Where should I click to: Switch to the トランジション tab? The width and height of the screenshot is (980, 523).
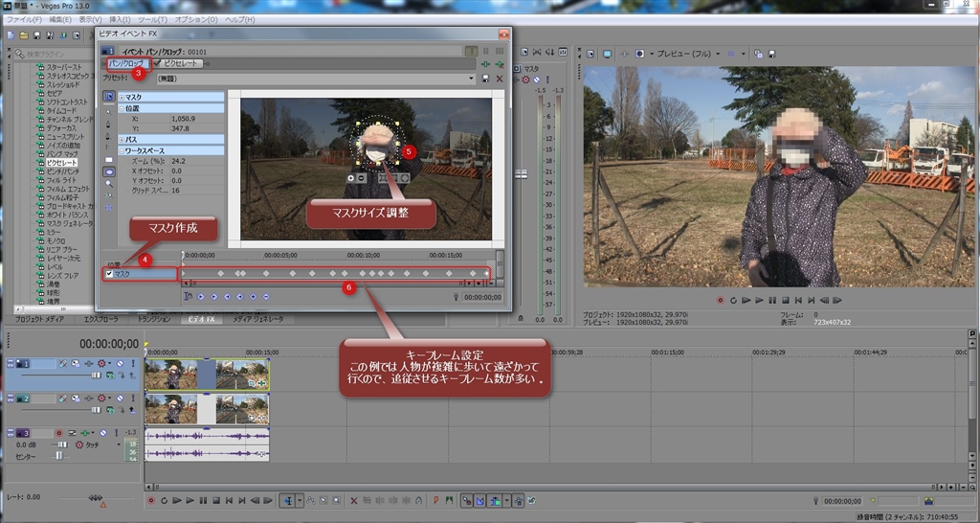coord(154,319)
